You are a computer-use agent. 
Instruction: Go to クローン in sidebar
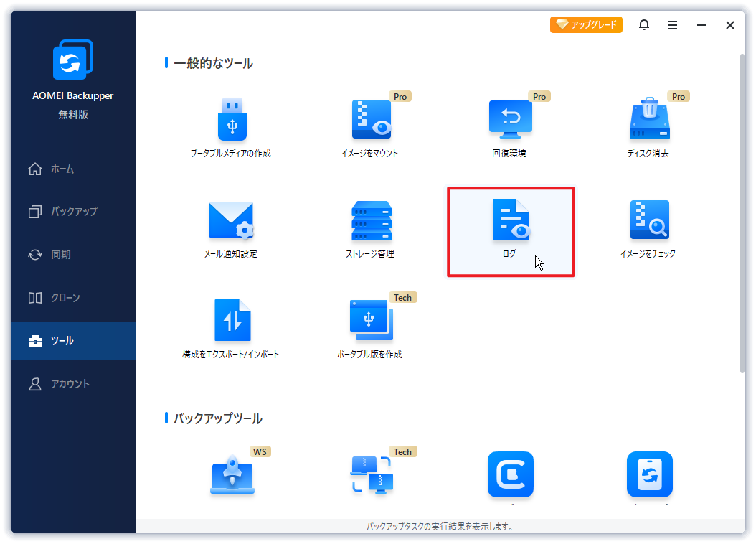tap(73, 298)
